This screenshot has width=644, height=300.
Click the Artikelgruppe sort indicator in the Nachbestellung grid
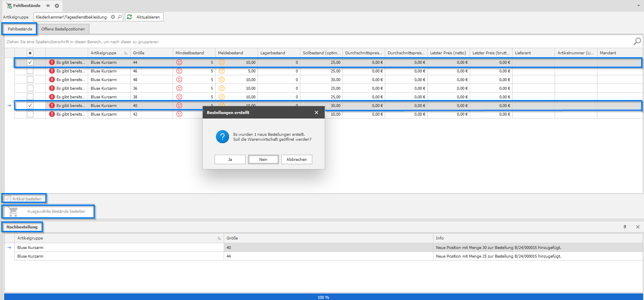click(219, 238)
